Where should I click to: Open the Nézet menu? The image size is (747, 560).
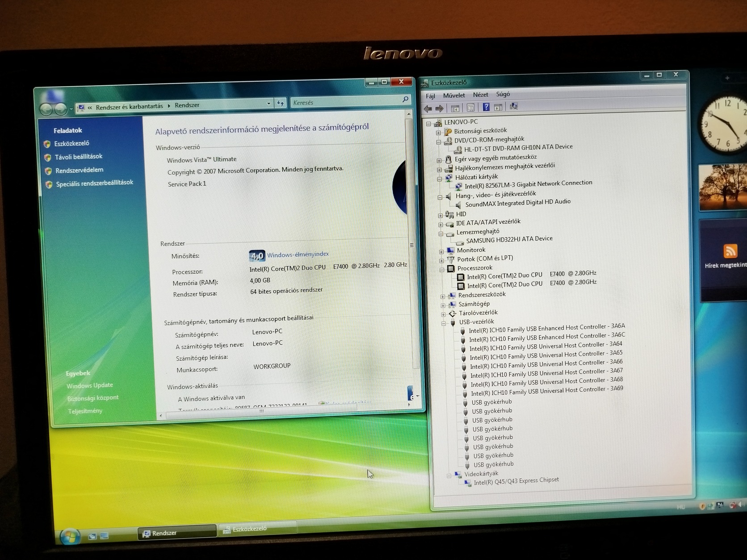point(481,95)
